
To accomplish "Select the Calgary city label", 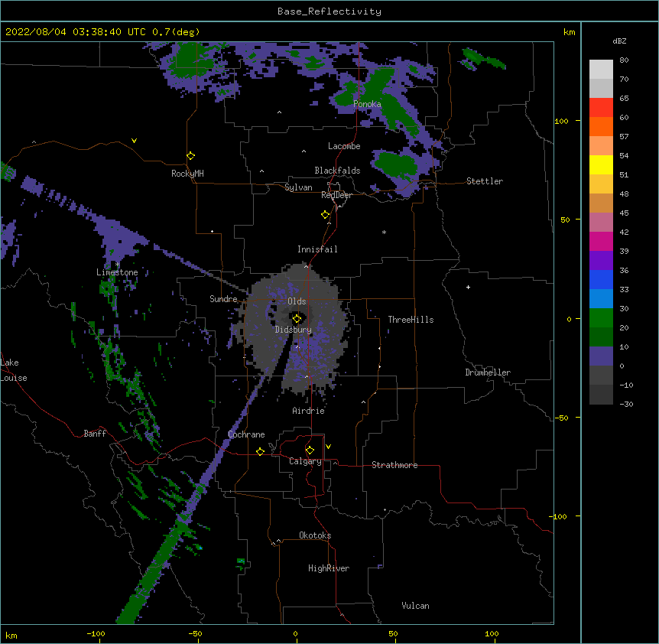I will point(305,461).
